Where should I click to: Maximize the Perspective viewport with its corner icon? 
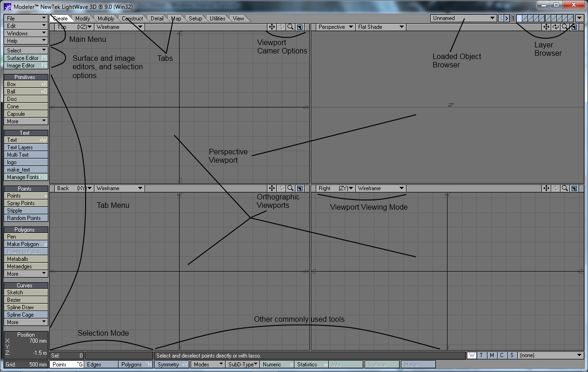click(x=574, y=27)
